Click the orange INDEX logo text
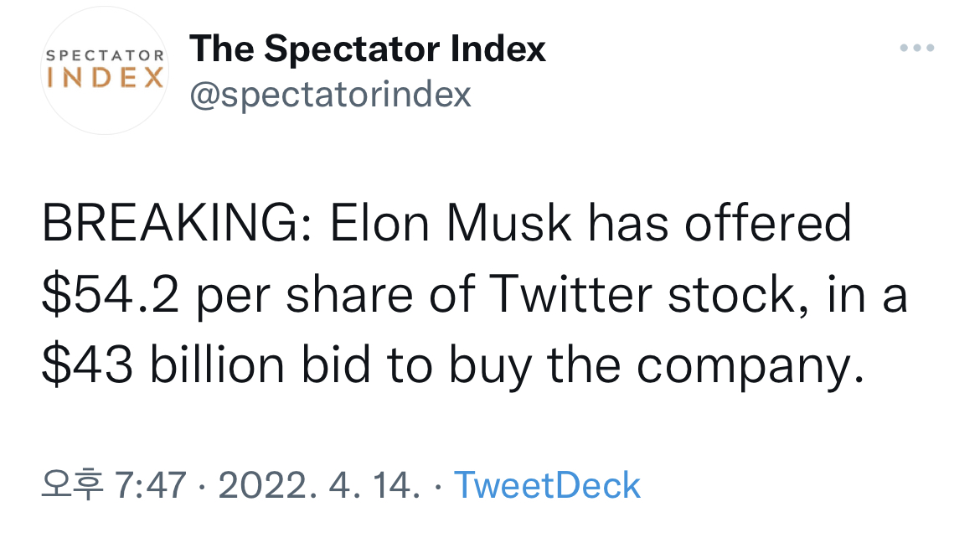Image resolution: width=980 pixels, height=538 pixels. pyautogui.click(x=105, y=78)
